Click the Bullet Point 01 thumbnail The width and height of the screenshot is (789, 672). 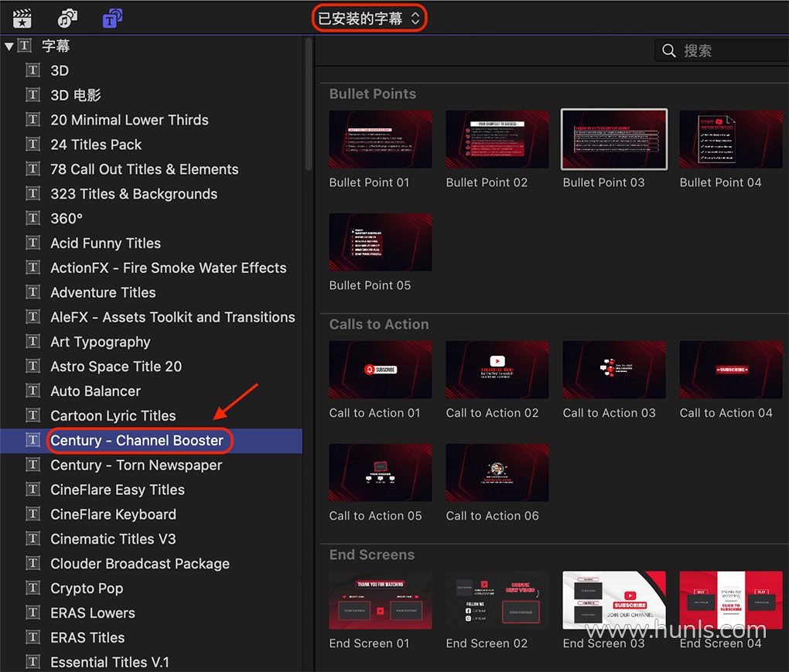(x=381, y=139)
